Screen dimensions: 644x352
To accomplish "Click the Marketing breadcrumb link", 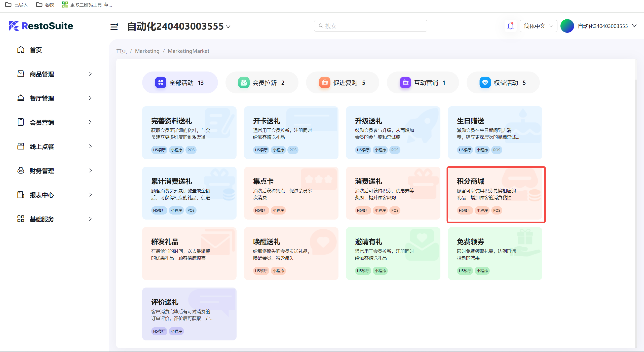I will tap(147, 51).
